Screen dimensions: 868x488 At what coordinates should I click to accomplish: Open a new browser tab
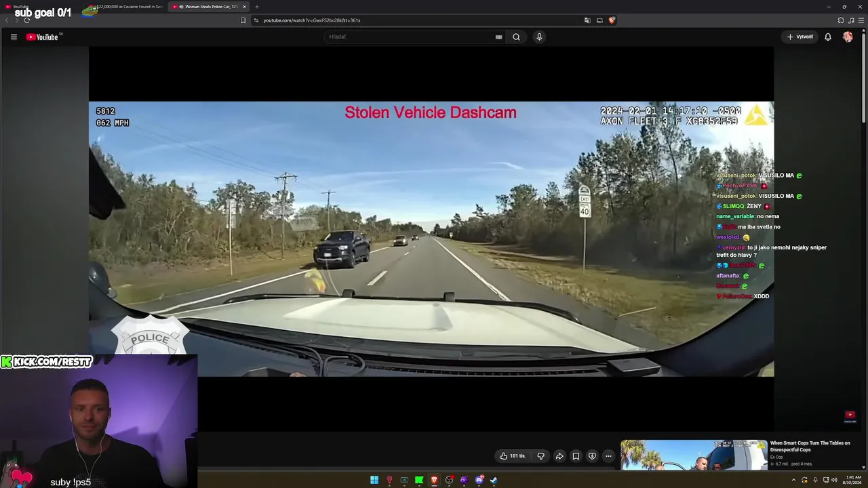tap(256, 7)
